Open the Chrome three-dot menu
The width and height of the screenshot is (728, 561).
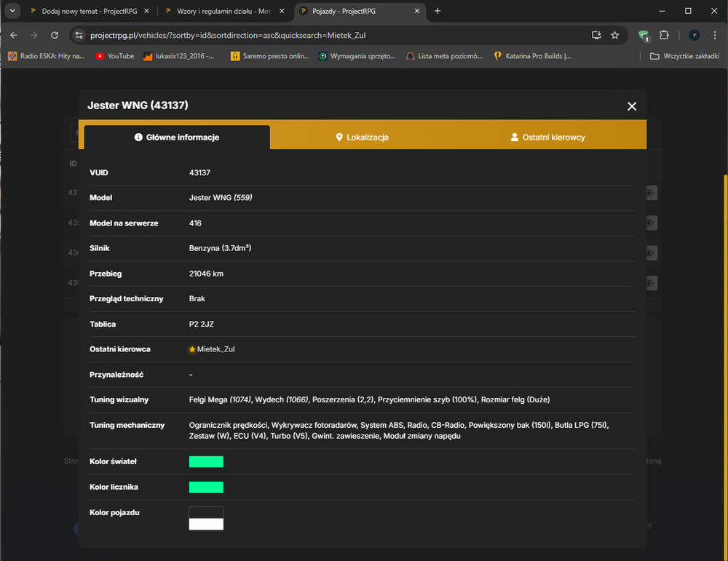tap(715, 35)
